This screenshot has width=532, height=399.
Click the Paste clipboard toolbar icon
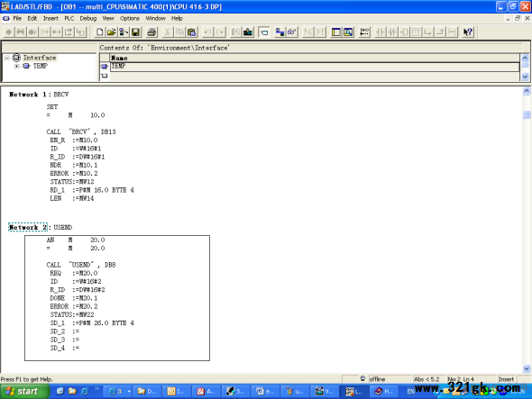[x=192, y=32]
